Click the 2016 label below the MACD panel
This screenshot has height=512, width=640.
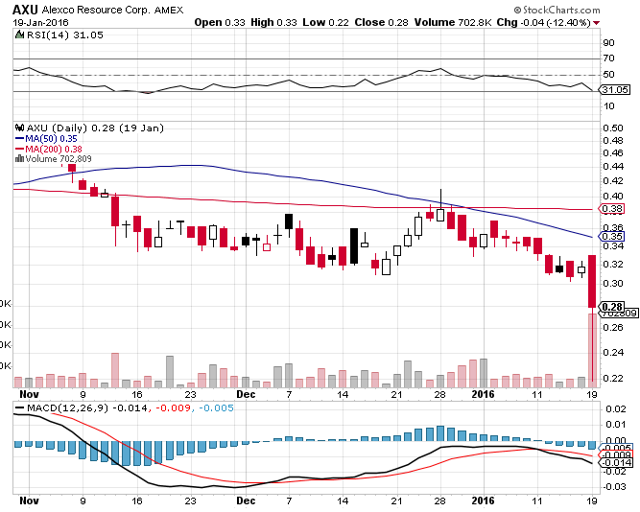coord(483,501)
